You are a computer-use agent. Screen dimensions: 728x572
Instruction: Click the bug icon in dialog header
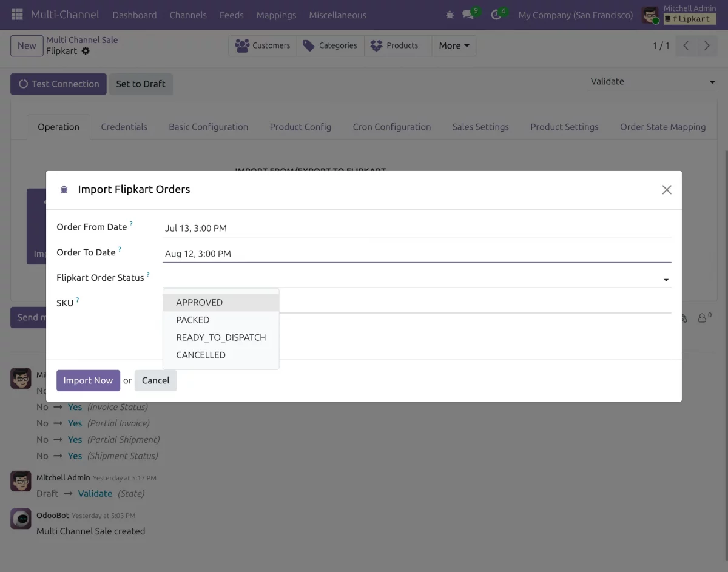click(x=64, y=190)
